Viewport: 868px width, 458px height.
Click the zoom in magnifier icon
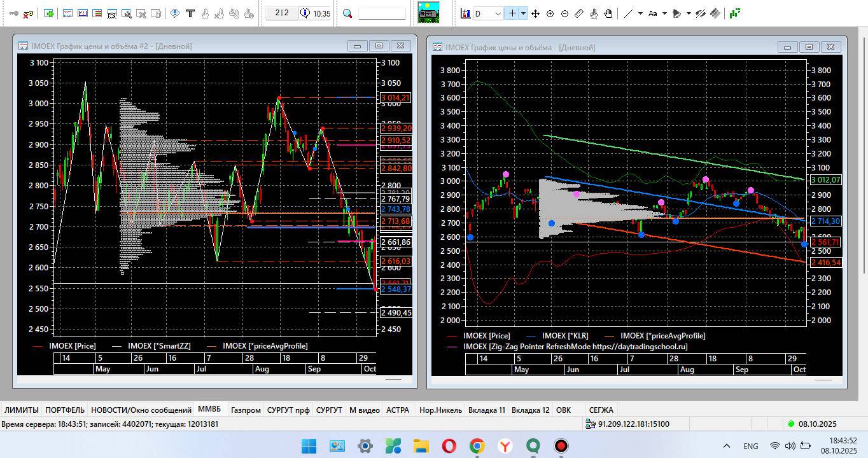tap(550, 13)
